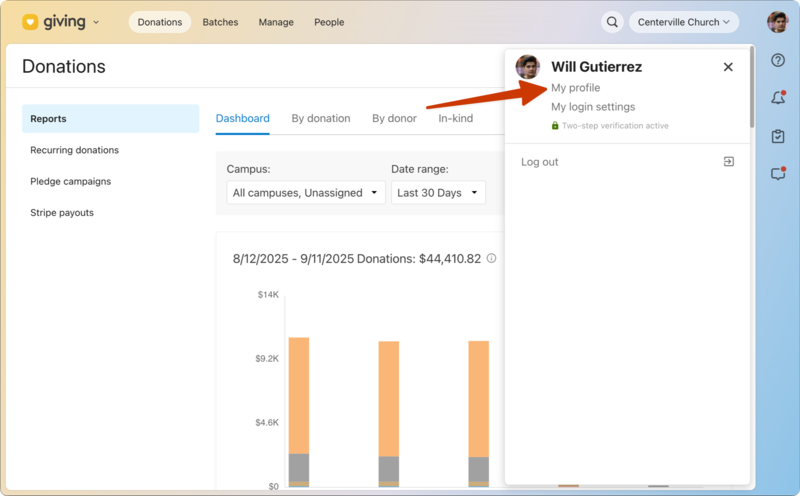Open the Campus filter dropdown
The image size is (800, 496).
(305, 193)
